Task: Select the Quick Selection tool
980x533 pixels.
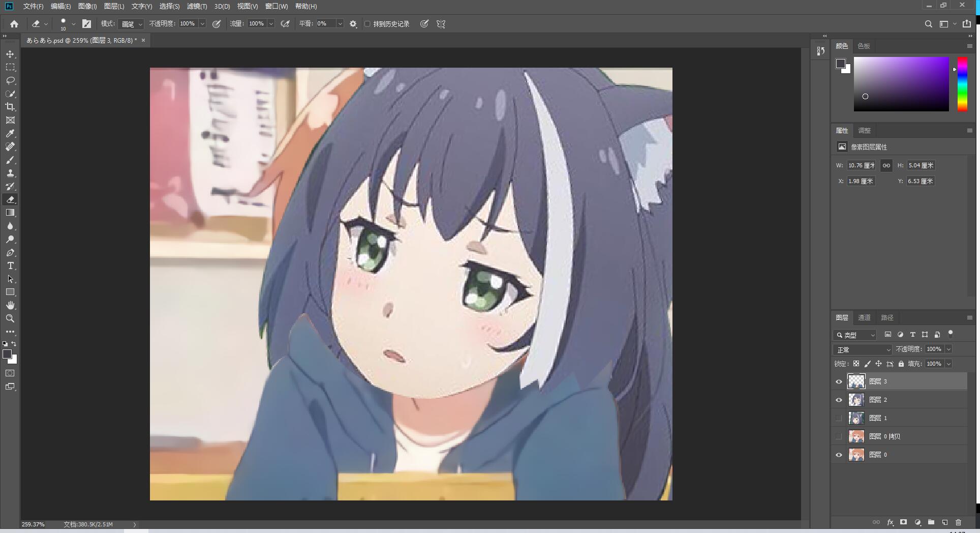Action: tap(10, 94)
